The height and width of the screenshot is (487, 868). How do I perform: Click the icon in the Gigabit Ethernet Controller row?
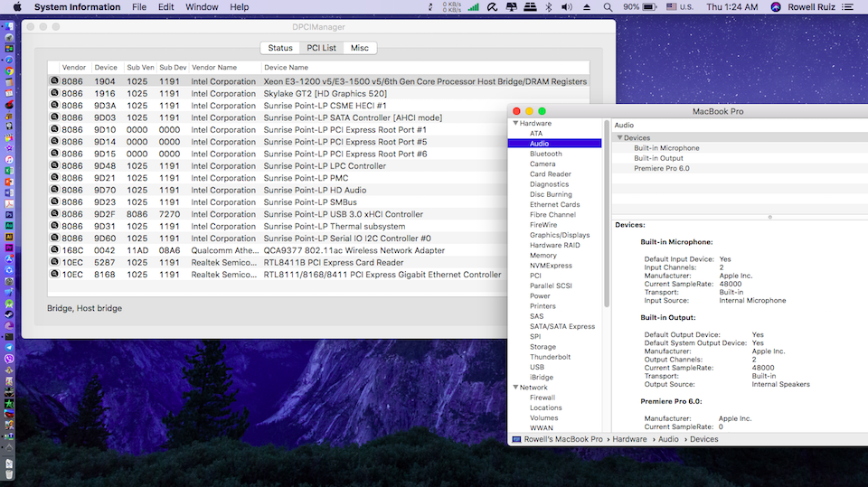pyautogui.click(x=54, y=274)
